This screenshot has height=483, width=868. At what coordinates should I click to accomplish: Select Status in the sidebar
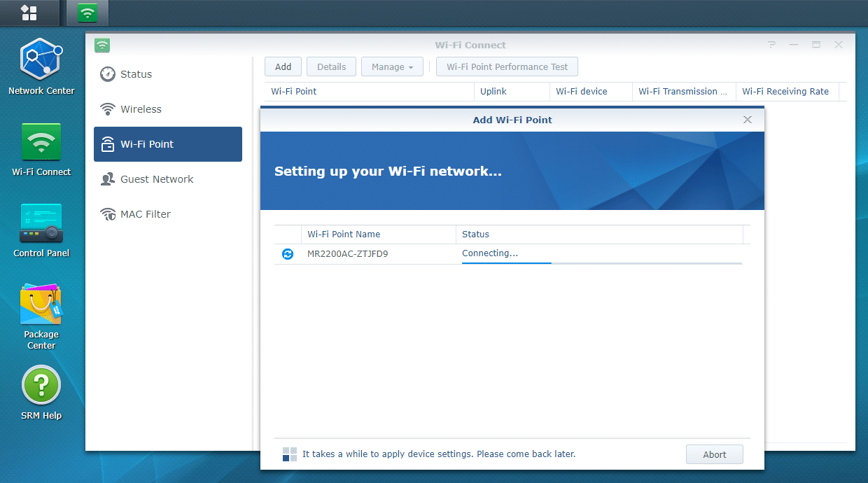(x=136, y=74)
